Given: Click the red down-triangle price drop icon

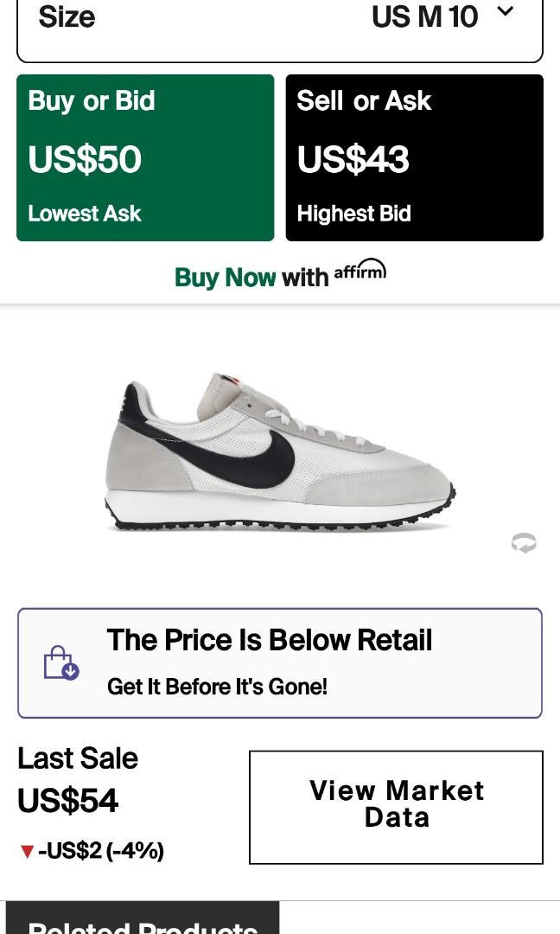Looking at the screenshot, I should coord(27,852).
